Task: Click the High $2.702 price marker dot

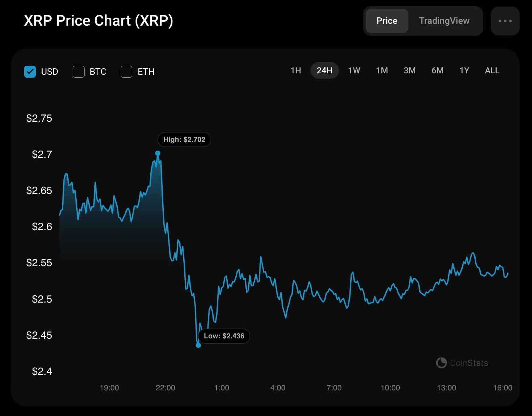Action: click(x=158, y=153)
